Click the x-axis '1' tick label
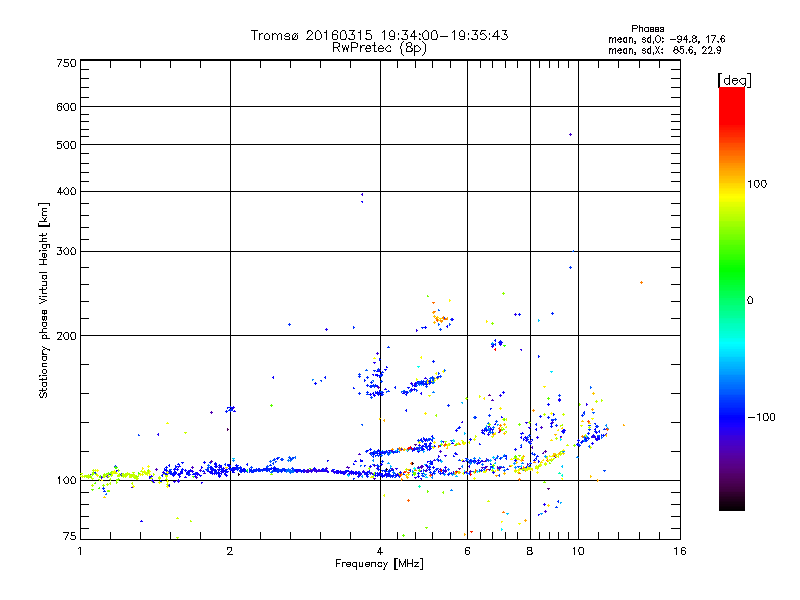 pyautogui.click(x=80, y=551)
